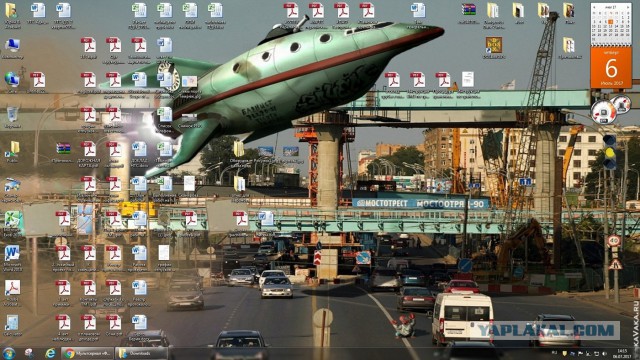
Task: Select the Computer desktop icon
Action: (12, 48)
